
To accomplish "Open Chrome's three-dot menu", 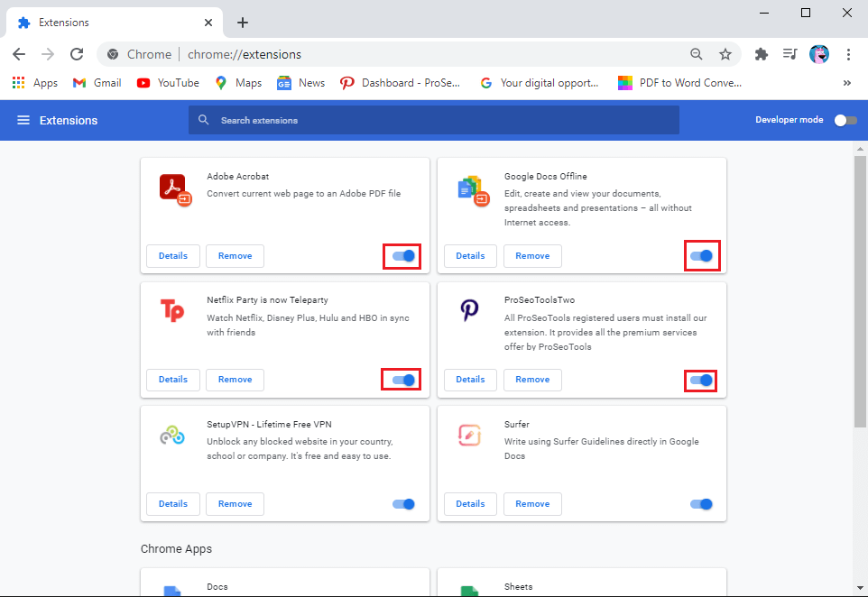I will coord(849,54).
